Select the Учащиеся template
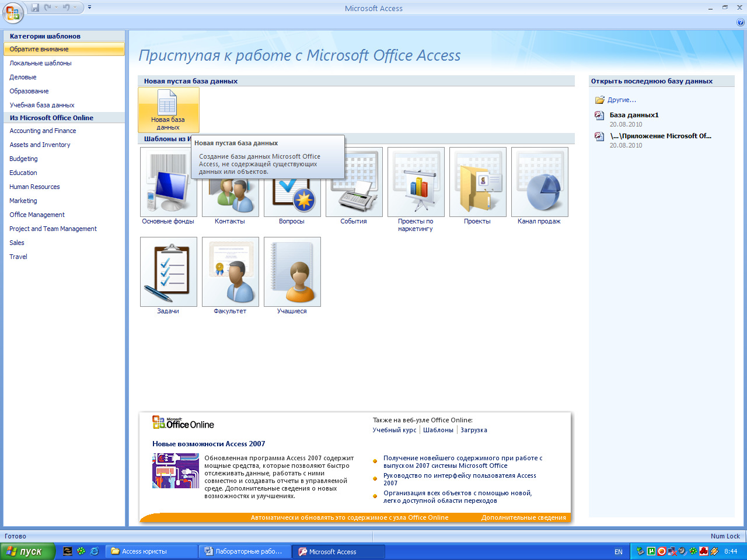Viewport: 747px width, 560px height. coord(292,276)
